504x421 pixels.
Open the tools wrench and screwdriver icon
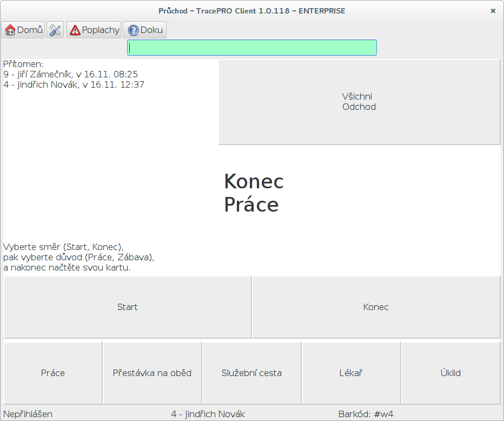tap(55, 30)
